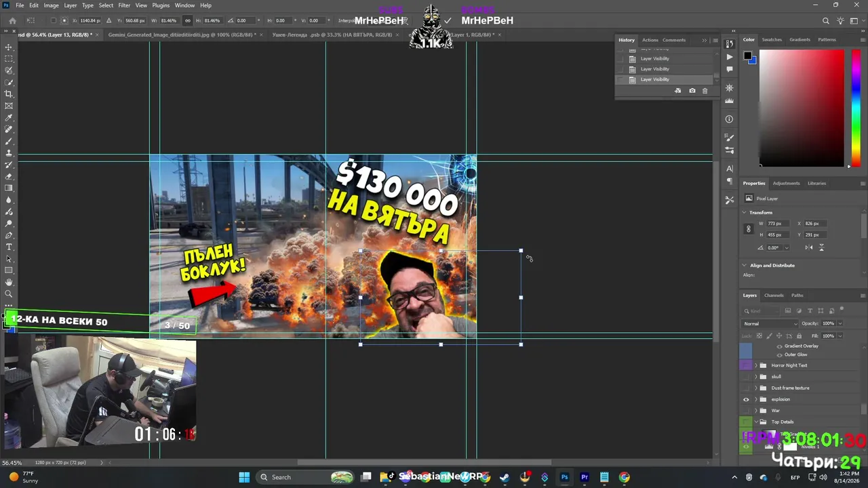
Task: Click the W field in Properties Transform
Action: [x=776, y=224]
